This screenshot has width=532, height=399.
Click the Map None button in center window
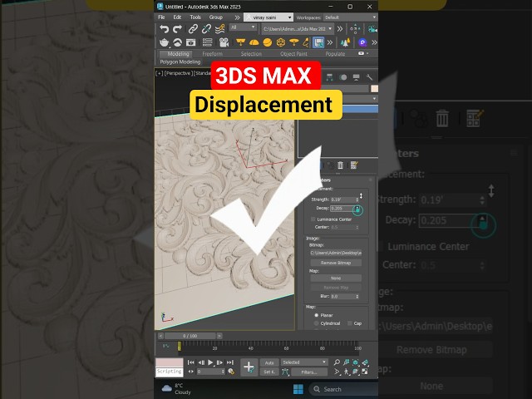tap(336, 278)
